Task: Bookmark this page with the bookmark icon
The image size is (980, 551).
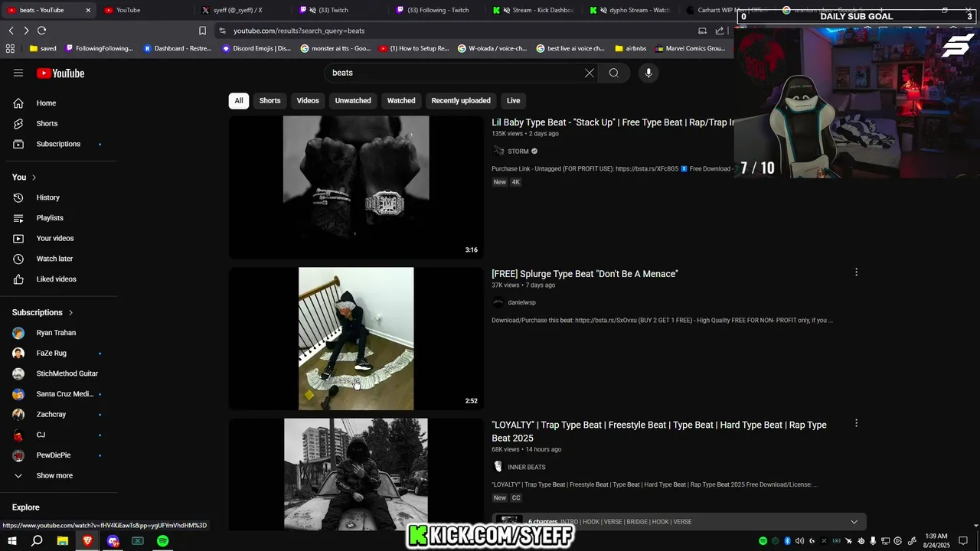Action: click(x=202, y=31)
